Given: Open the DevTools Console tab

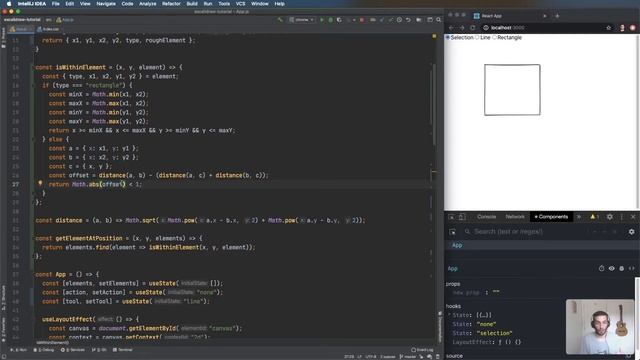Looking at the screenshot, I should [487, 217].
